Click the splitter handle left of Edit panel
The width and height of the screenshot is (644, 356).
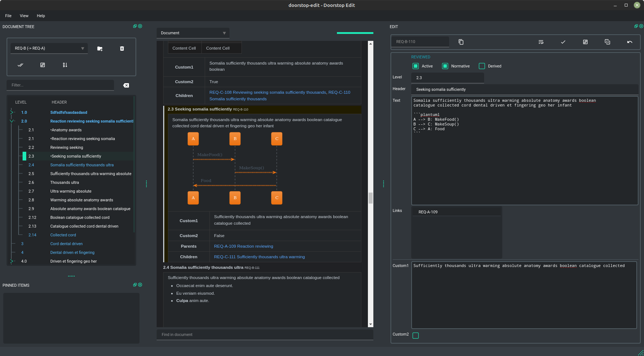(x=384, y=184)
